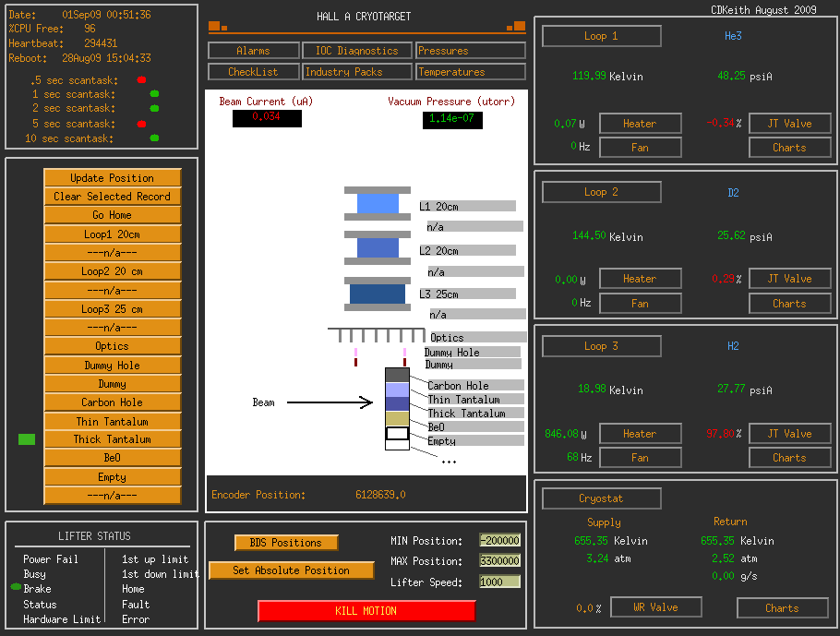Image resolution: width=840 pixels, height=636 pixels.
Task: Select the Dummy target button
Action: [x=113, y=384]
